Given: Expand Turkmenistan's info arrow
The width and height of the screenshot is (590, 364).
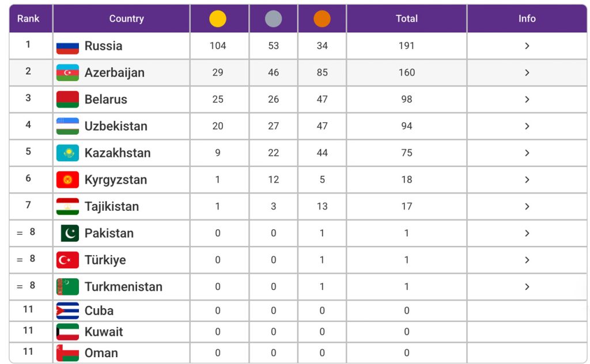Looking at the screenshot, I should point(527,287).
